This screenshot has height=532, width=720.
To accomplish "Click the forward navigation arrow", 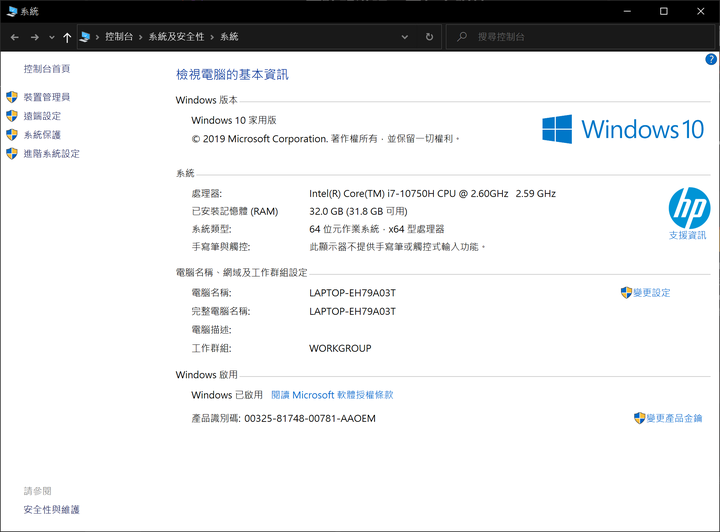I will pyautogui.click(x=34, y=37).
